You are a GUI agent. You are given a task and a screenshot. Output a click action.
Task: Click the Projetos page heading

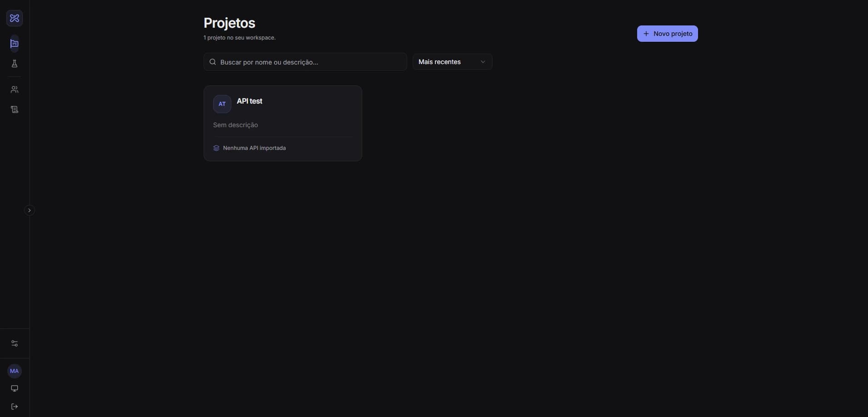click(229, 23)
